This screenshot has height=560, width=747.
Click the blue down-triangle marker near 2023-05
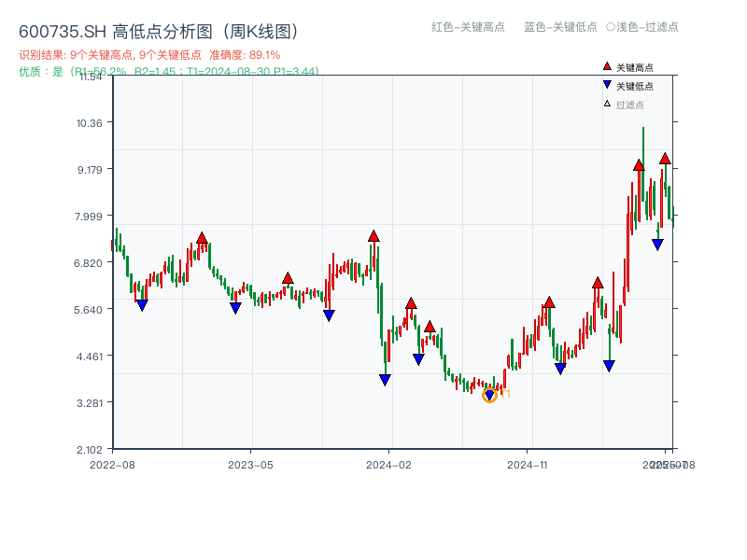click(x=233, y=306)
